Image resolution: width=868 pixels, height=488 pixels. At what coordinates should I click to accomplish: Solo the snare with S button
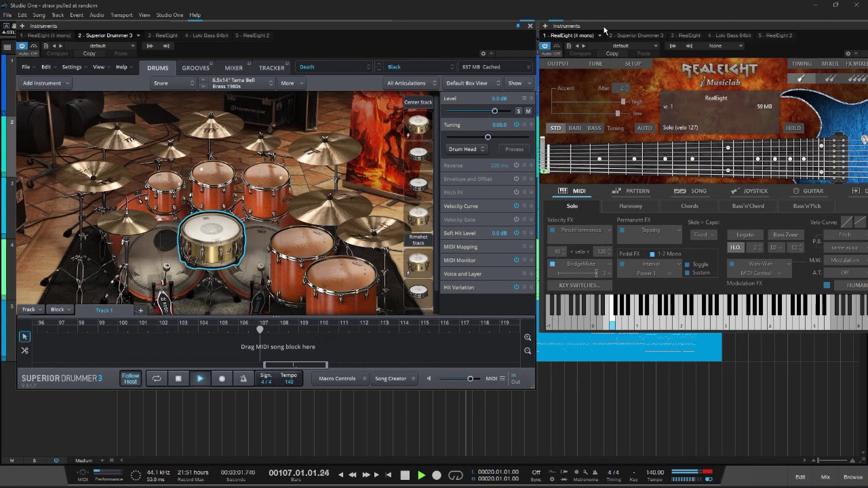pyautogui.click(x=519, y=111)
